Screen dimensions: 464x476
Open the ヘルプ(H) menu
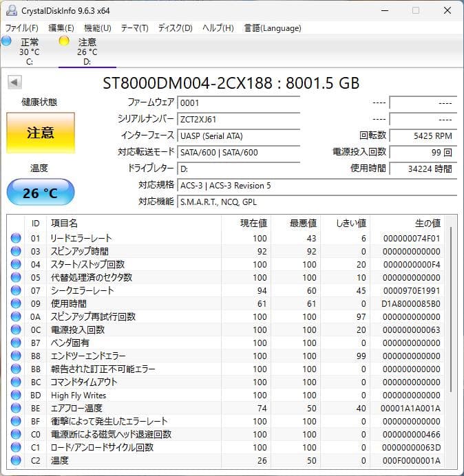(x=218, y=28)
